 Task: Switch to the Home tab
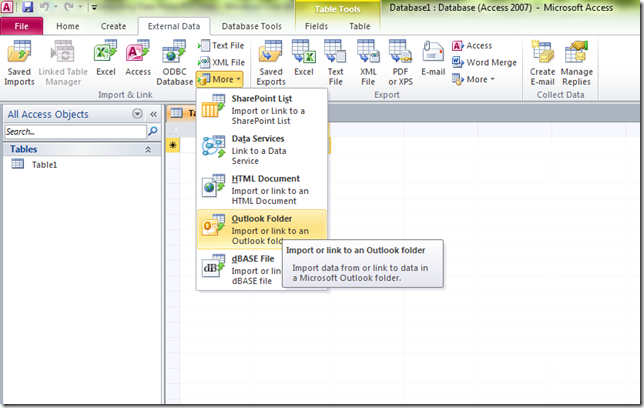point(68,26)
